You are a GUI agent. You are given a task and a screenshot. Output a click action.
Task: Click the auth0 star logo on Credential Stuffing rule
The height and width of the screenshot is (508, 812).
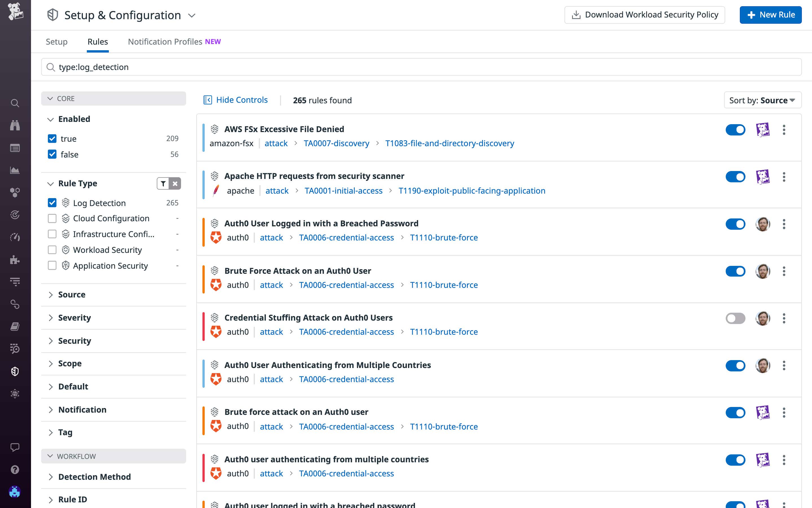coord(216,332)
